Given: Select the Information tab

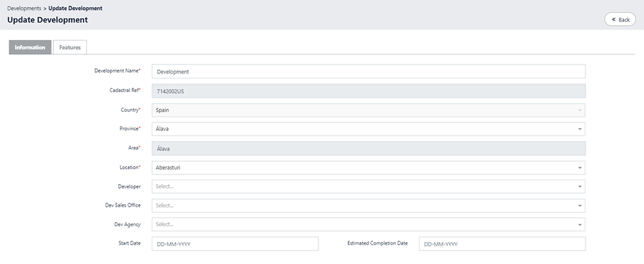Looking at the screenshot, I should coord(30,47).
